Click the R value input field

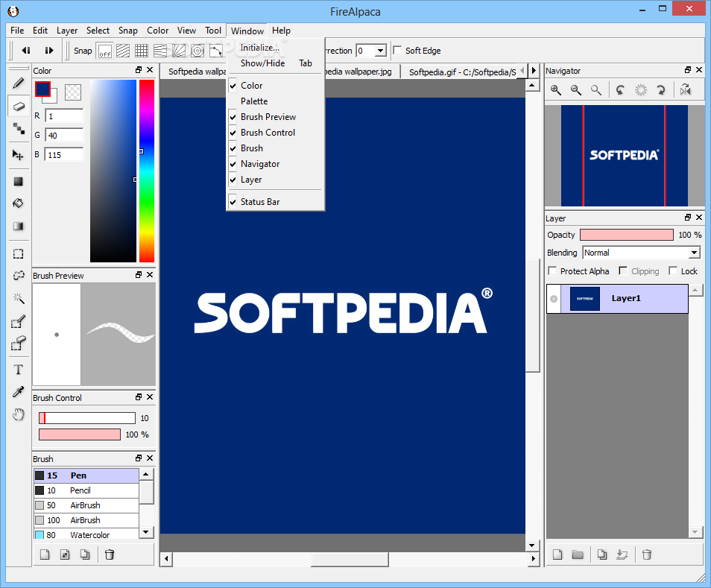pyautogui.click(x=64, y=116)
